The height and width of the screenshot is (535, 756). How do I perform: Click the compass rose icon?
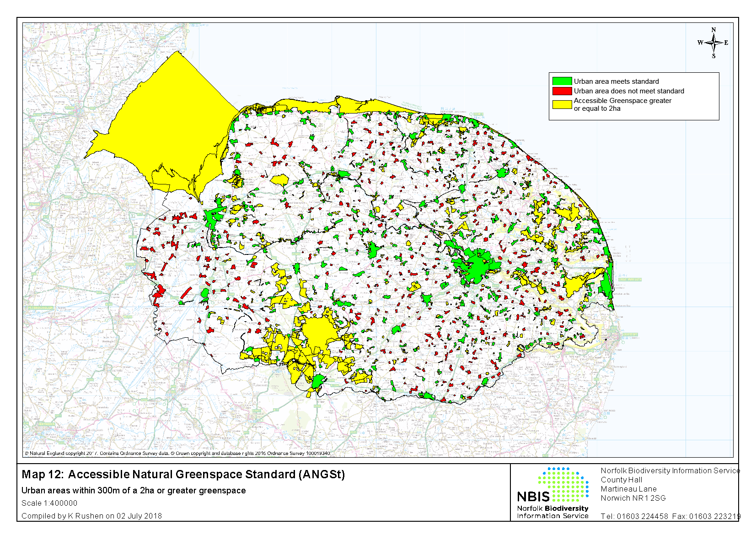tap(713, 43)
